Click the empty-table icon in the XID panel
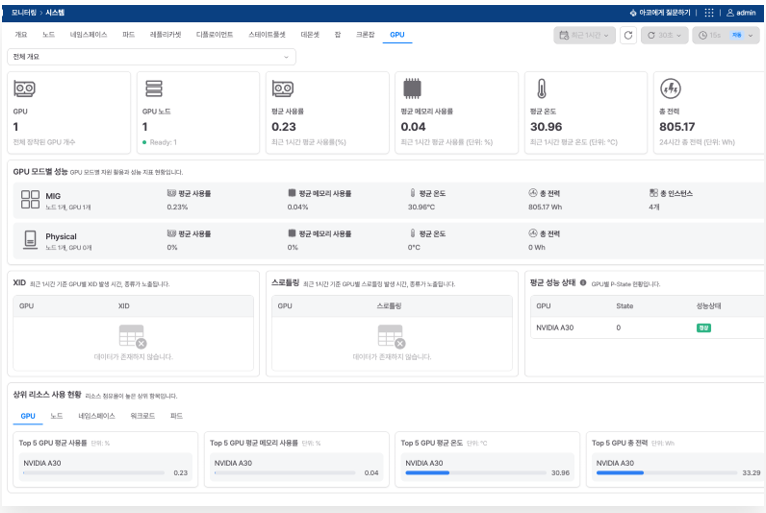This screenshot has width=766, height=513. [133, 337]
